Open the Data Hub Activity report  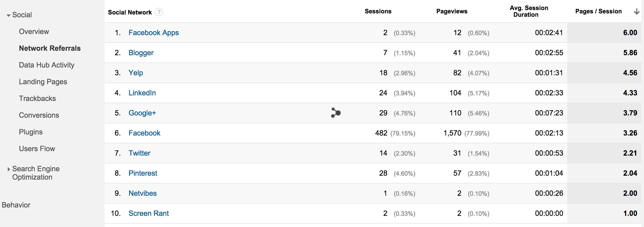(46, 65)
